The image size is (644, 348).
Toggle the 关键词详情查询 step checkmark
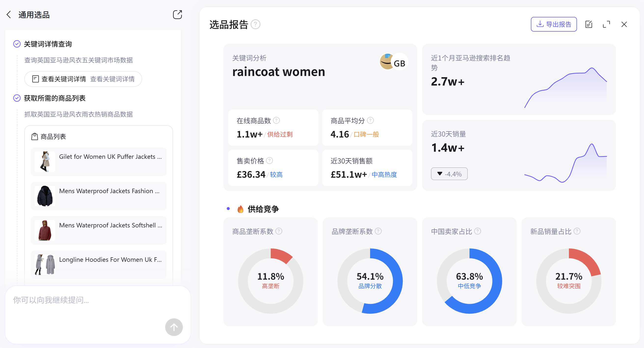pos(17,44)
